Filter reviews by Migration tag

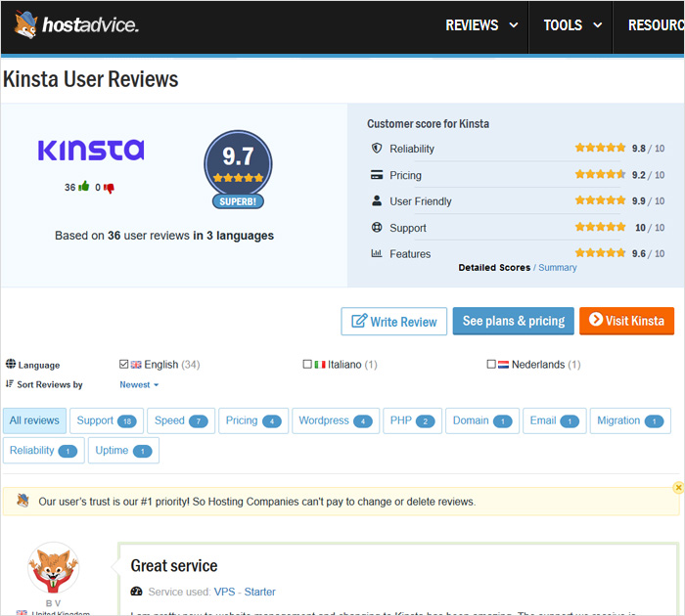click(630, 420)
